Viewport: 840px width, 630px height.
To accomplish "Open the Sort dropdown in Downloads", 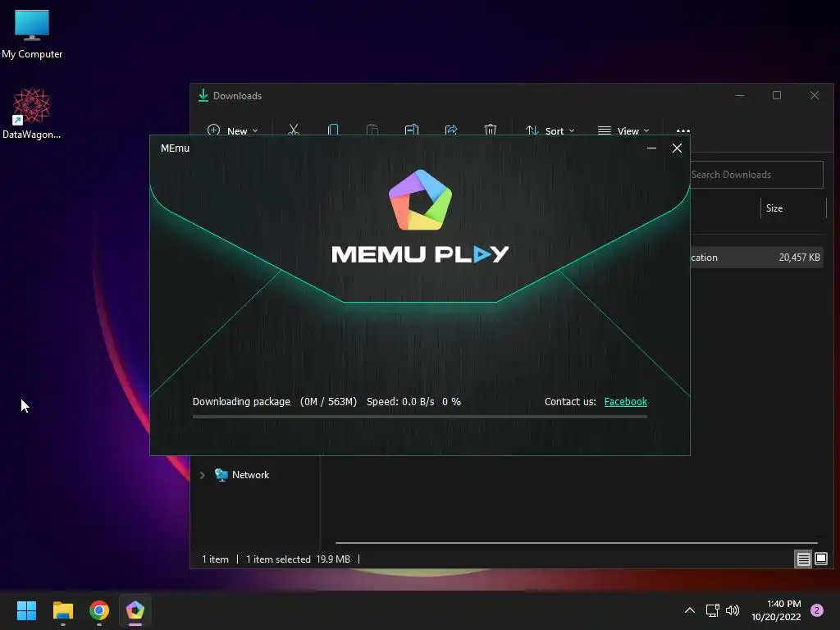I will click(x=550, y=130).
